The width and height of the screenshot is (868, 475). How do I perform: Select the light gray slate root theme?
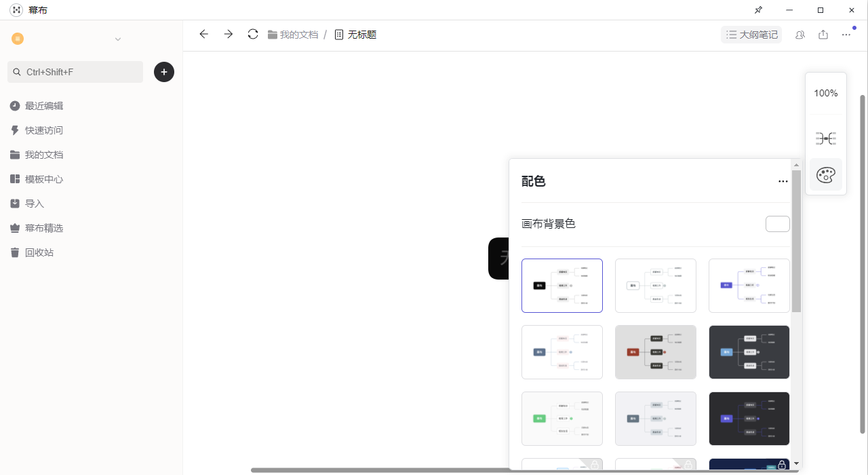pyautogui.click(x=656, y=419)
